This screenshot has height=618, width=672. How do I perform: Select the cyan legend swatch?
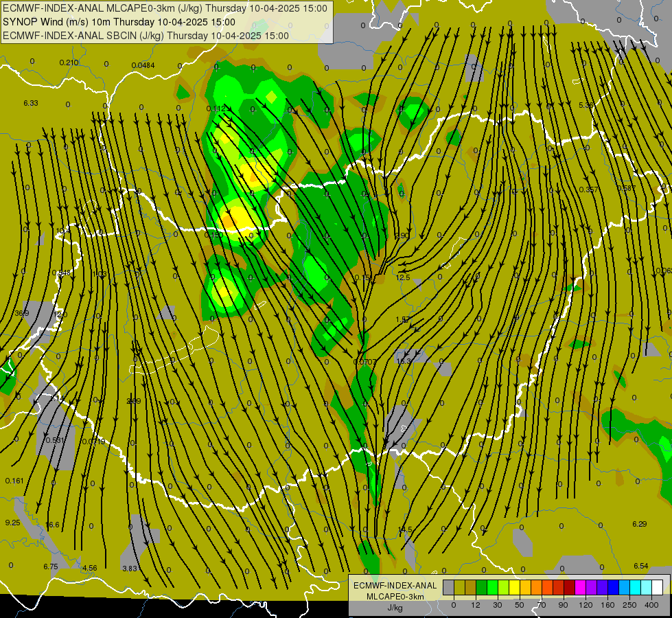(635, 588)
